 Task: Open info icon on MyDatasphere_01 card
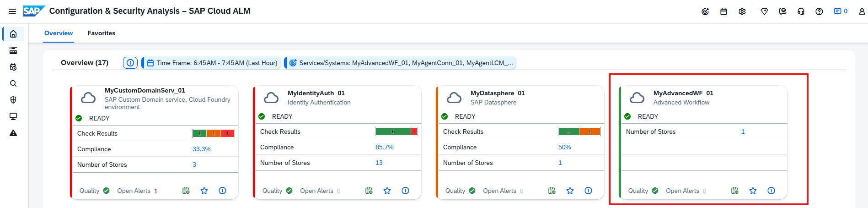tap(588, 191)
